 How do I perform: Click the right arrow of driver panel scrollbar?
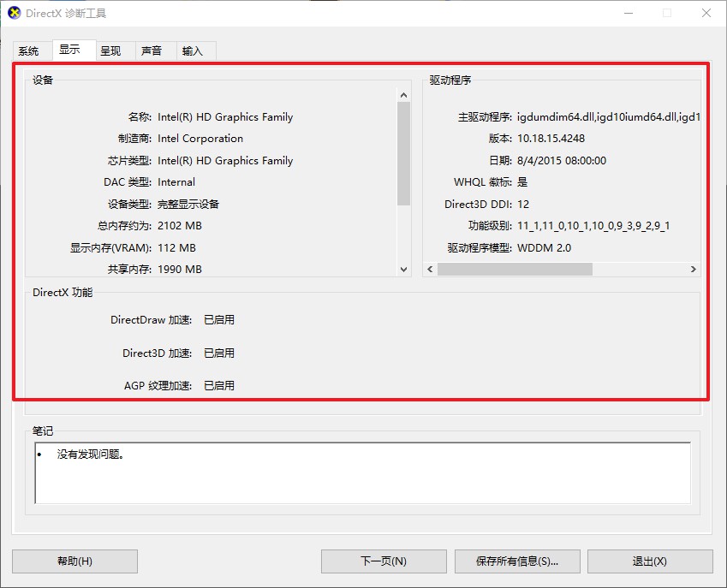click(694, 269)
